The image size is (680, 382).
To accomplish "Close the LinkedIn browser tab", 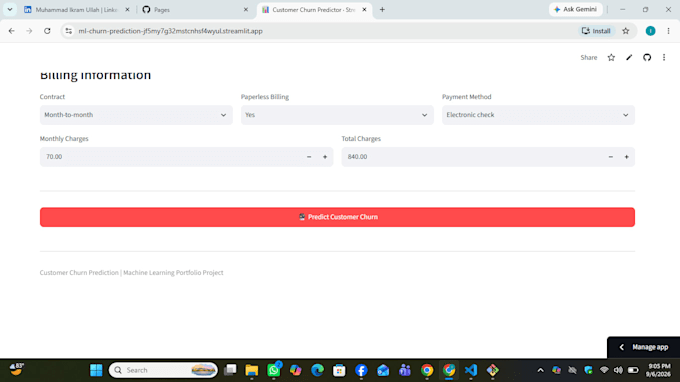I will point(127,10).
